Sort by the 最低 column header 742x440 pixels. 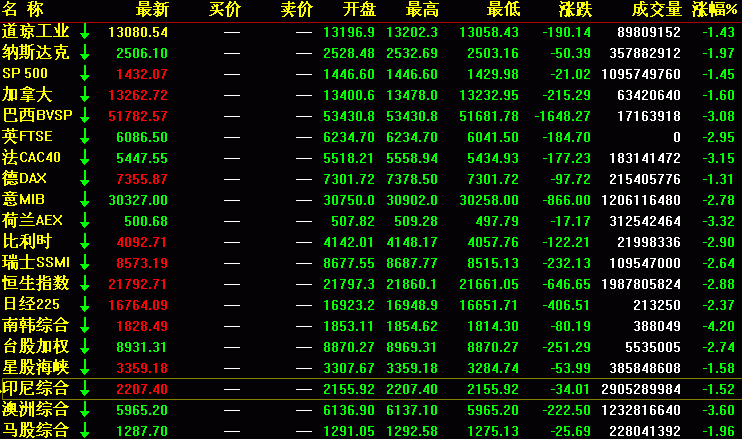click(x=504, y=9)
